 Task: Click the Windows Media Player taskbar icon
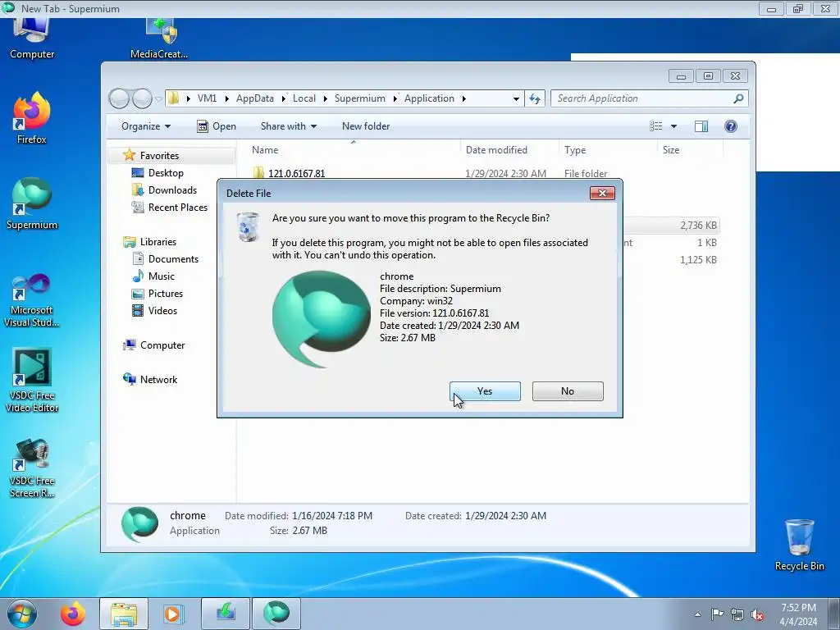[172, 614]
